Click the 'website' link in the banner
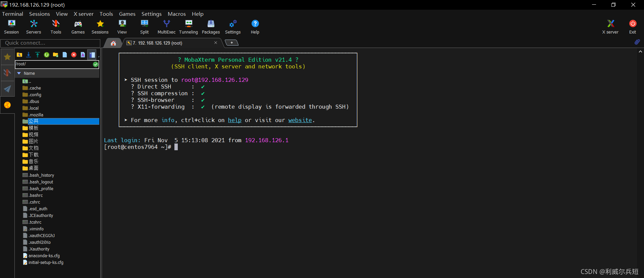Viewport: 644px width, 278px height. point(300,120)
